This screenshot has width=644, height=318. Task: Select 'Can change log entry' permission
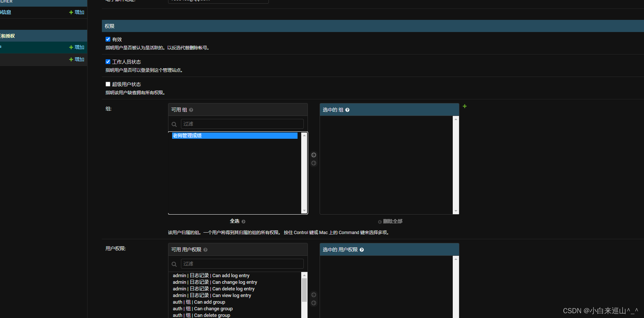click(235, 282)
